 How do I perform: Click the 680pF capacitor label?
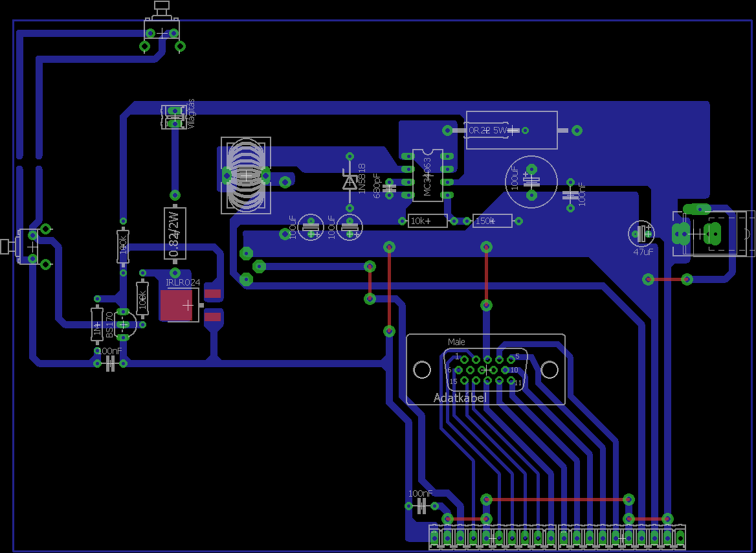[377, 186]
